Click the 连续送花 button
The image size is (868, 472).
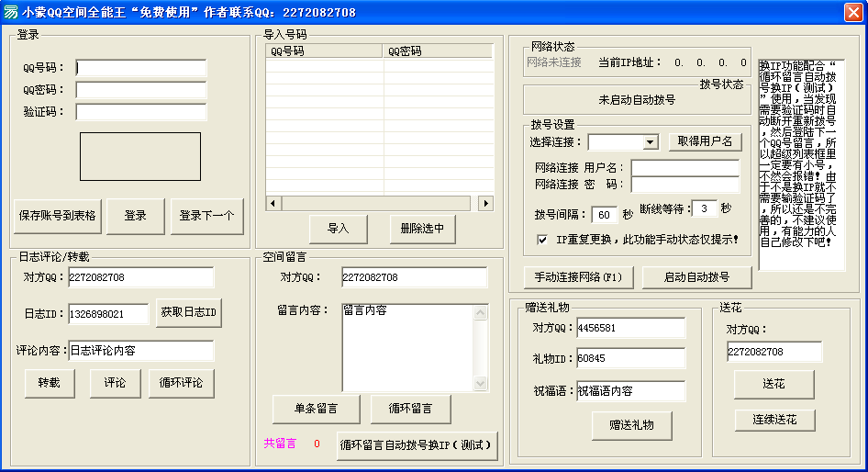coord(774,420)
